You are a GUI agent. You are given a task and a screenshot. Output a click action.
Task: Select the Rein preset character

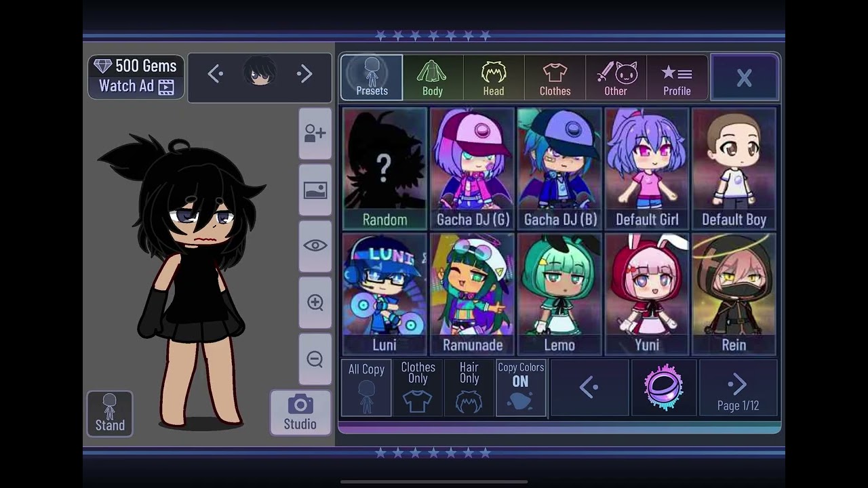click(x=734, y=294)
